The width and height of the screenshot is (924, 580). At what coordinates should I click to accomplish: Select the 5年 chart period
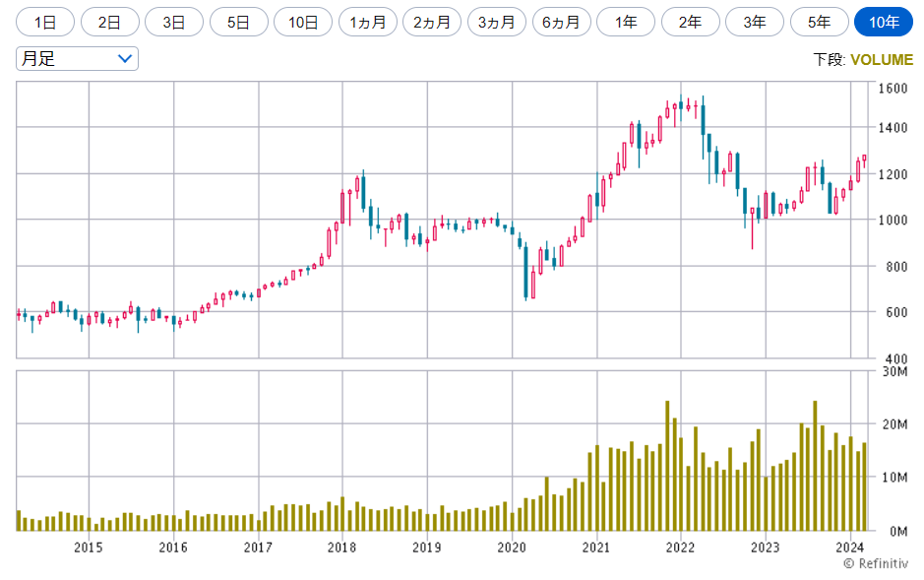[x=820, y=22]
